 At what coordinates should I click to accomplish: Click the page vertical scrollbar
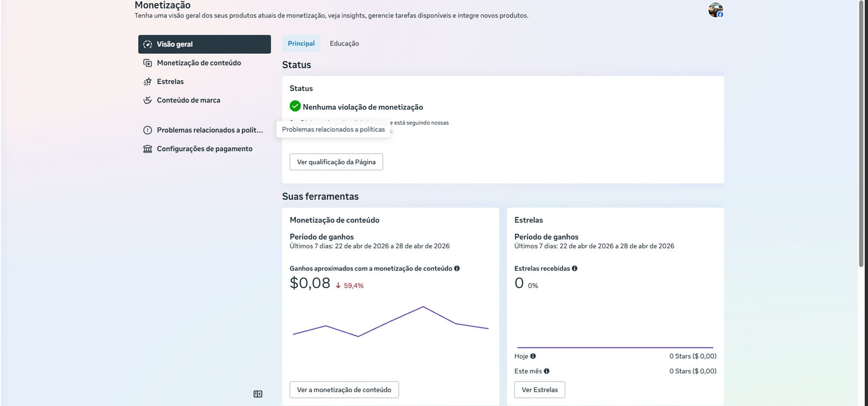tap(861, 136)
